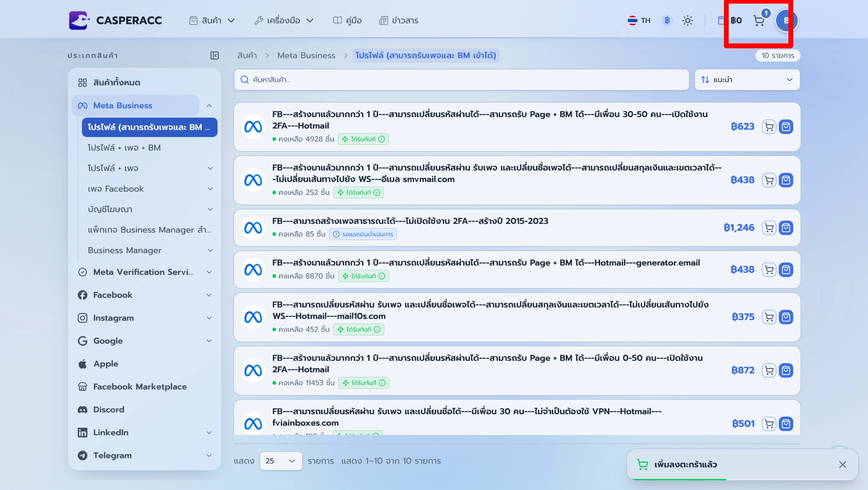Viewport: 868px width, 490px height.
Task: Expand the Google category
Action: tap(209, 341)
